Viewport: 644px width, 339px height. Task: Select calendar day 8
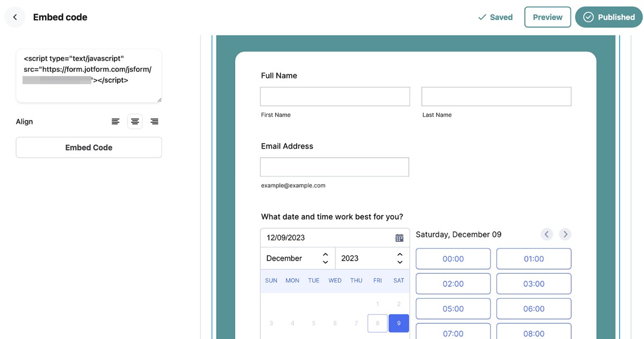point(378,323)
